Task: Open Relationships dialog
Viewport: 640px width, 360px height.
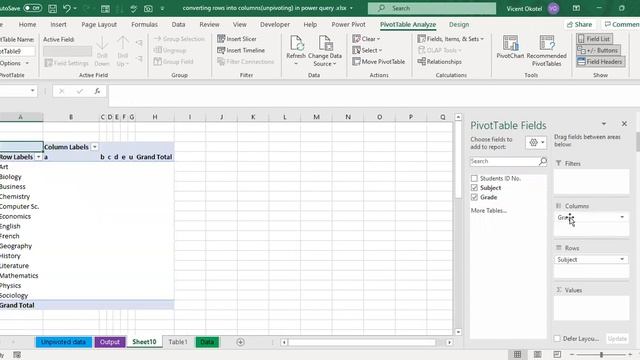Action: click(x=440, y=62)
